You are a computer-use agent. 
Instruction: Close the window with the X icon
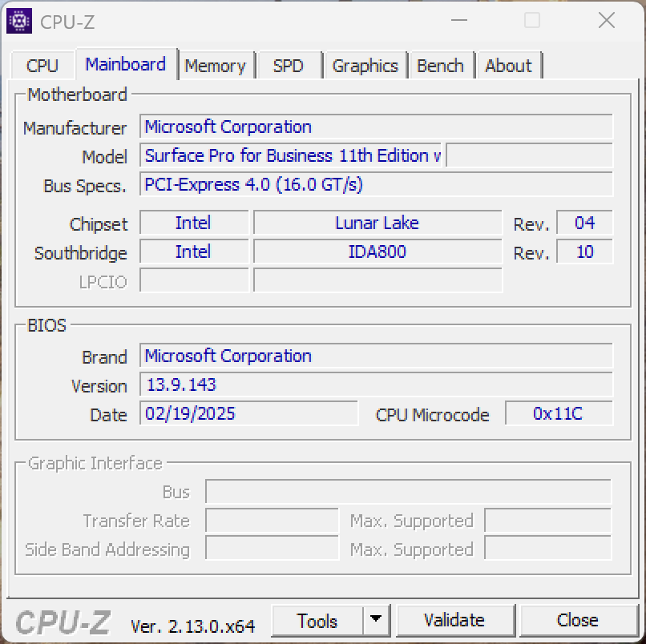coord(606,21)
